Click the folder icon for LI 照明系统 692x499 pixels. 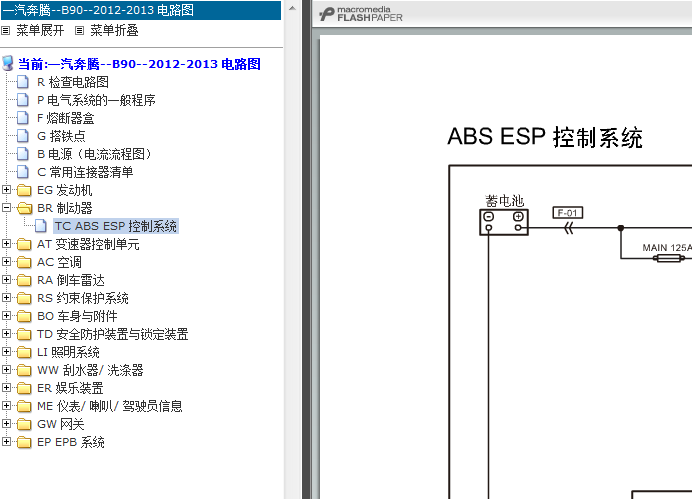click(x=24, y=352)
